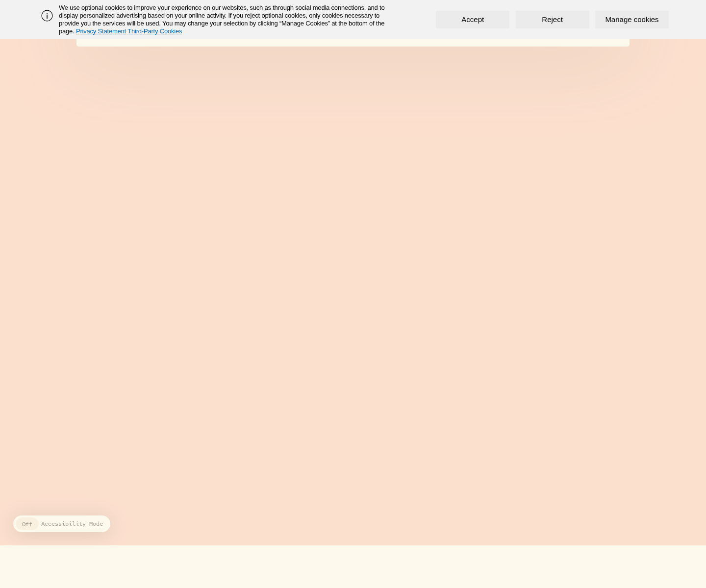Open the Third-Party Cookies link
Image resolution: width=706 pixels, height=588 pixels.
[x=154, y=31]
